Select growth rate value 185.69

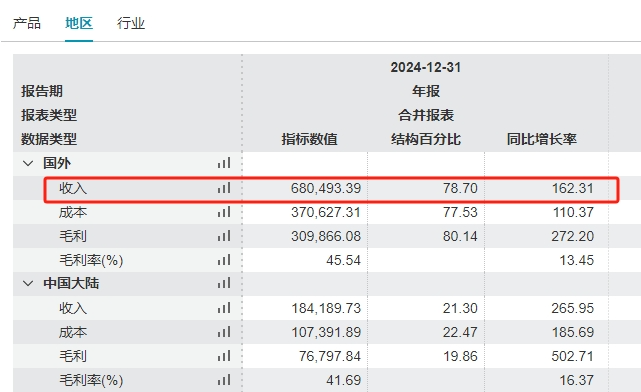(573, 332)
